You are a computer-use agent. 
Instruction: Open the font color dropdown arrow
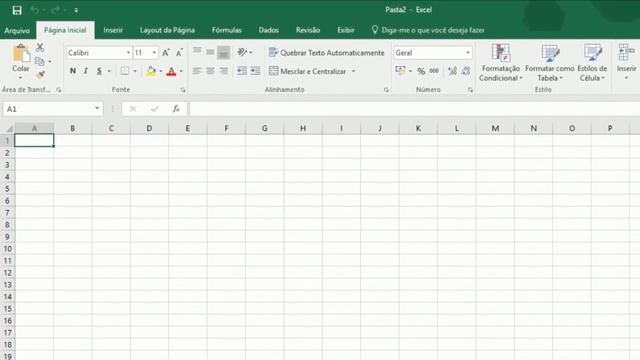(181, 71)
